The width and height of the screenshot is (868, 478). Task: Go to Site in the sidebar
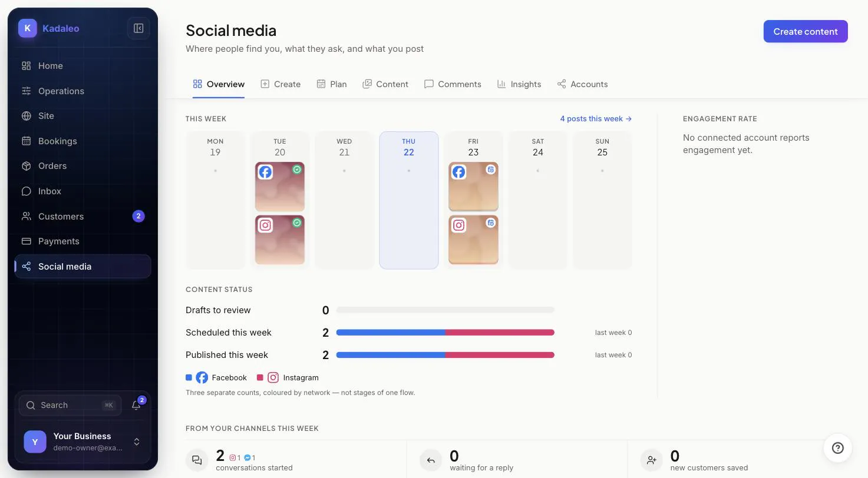[82, 116]
